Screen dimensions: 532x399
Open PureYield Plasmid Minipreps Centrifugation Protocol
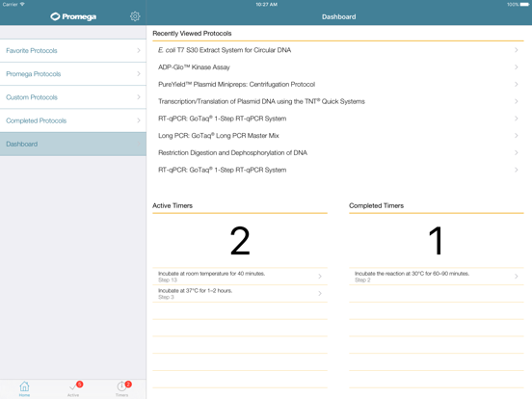pyautogui.click(x=338, y=85)
